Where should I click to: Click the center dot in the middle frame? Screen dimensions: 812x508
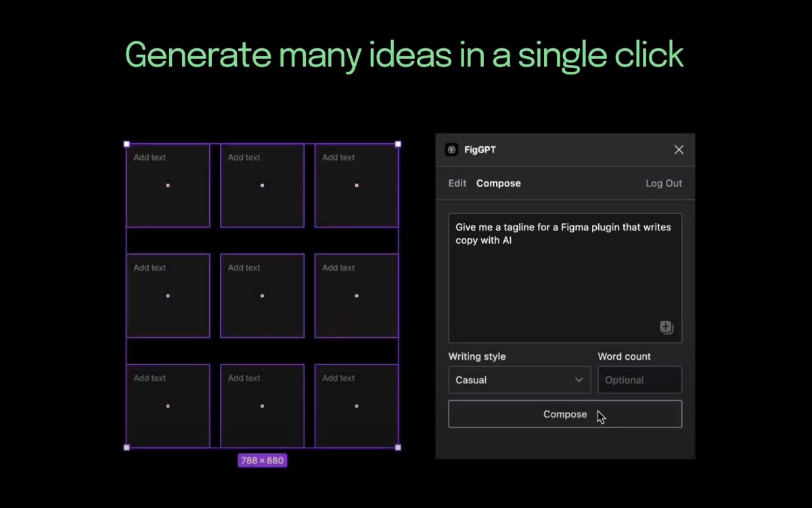(x=262, y=295)
